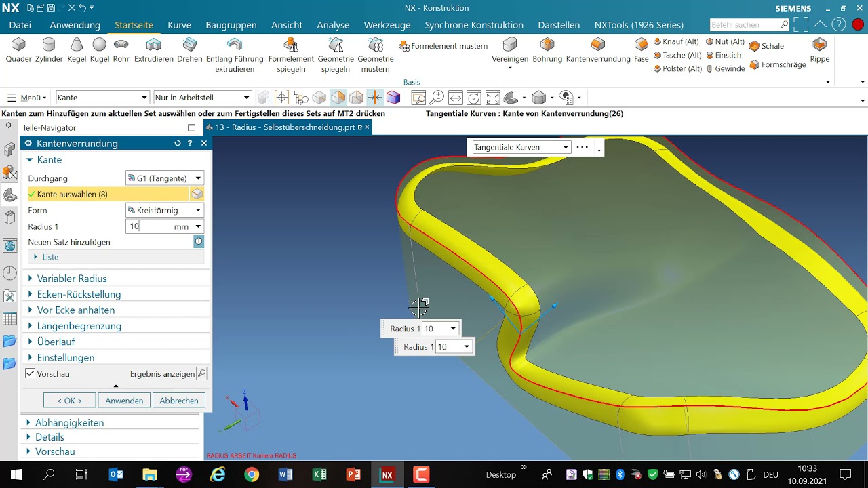Click the Anwenden button
The height and width of the screenshot is (488, 868).
coord(124,401)
